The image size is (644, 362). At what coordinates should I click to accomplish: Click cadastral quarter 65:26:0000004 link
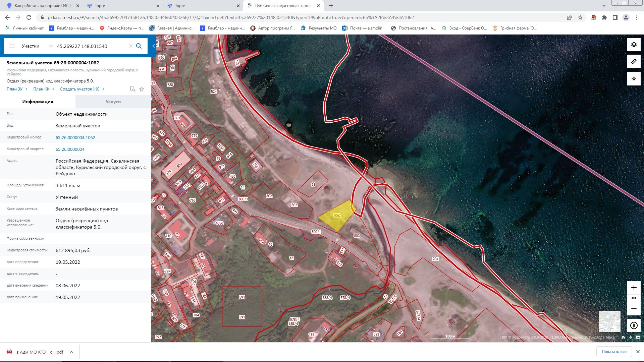point(70,149)
